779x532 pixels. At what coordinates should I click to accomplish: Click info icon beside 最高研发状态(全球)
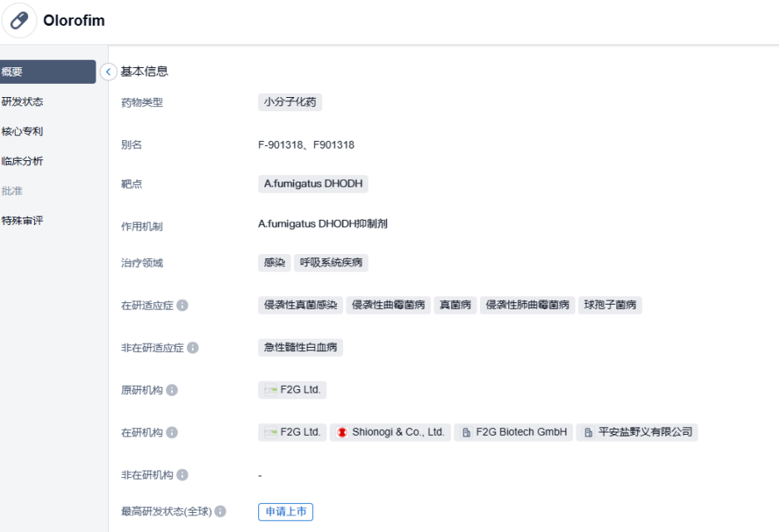(220, 511)
